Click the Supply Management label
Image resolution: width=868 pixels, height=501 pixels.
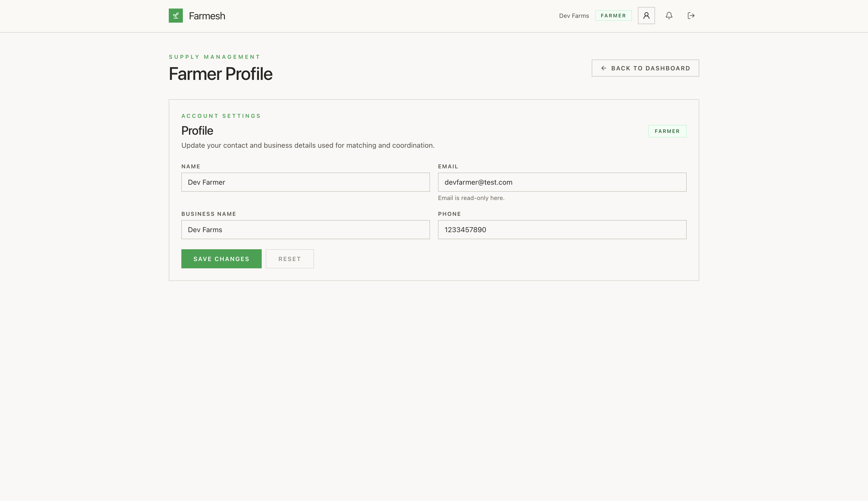tap(214, 57)
